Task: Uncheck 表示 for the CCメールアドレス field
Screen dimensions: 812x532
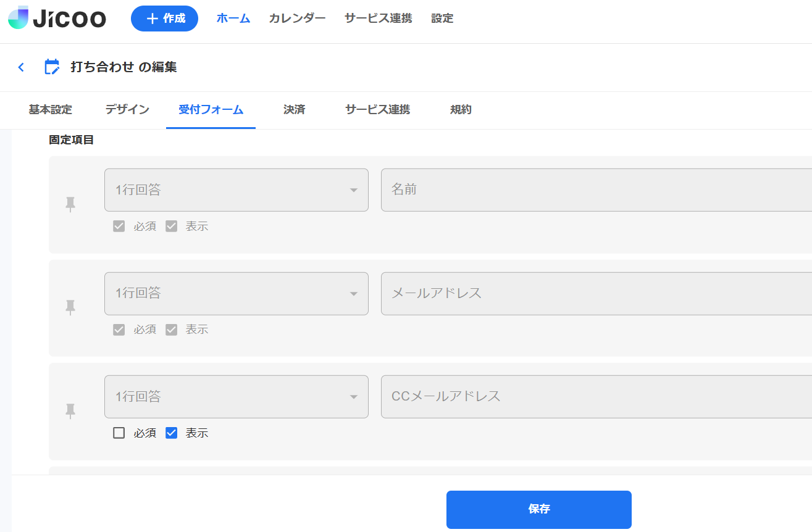Action: click(171, 433)
